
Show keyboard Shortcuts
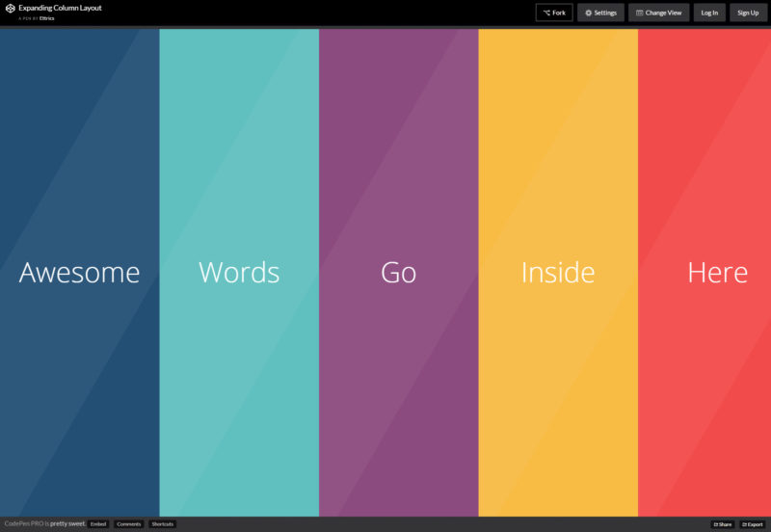point(162,524)
